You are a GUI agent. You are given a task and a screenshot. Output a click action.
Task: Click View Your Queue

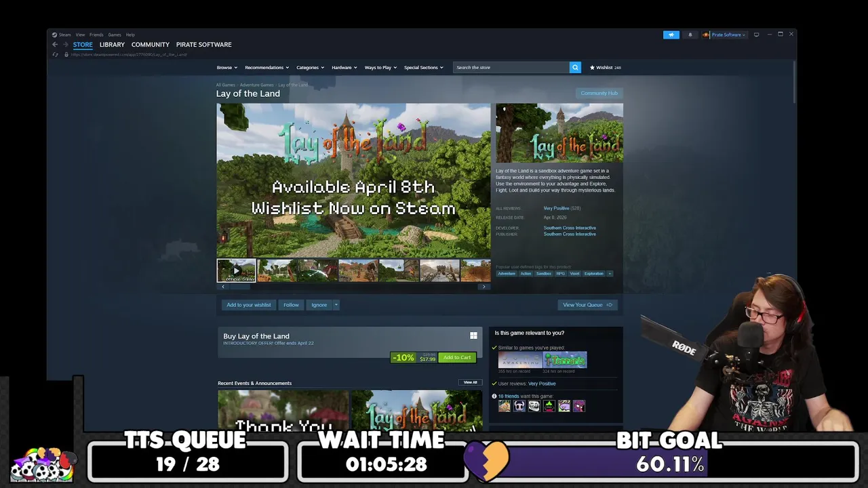(587, 305)
